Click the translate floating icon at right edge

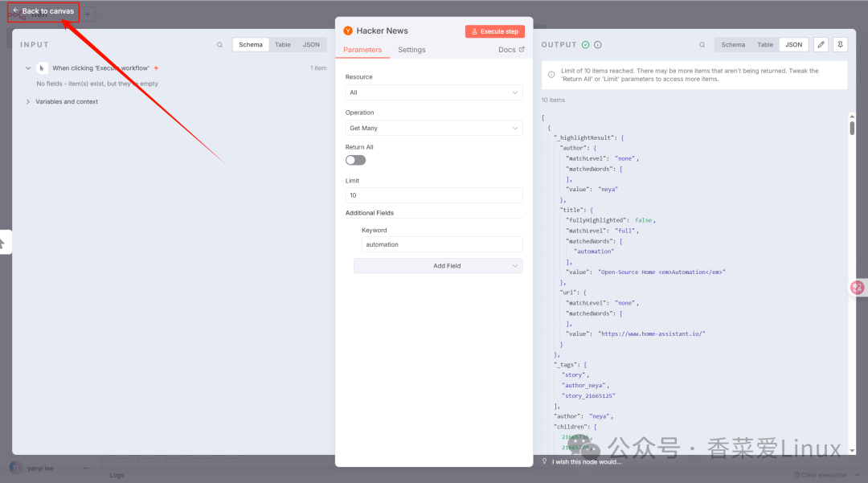858,287
